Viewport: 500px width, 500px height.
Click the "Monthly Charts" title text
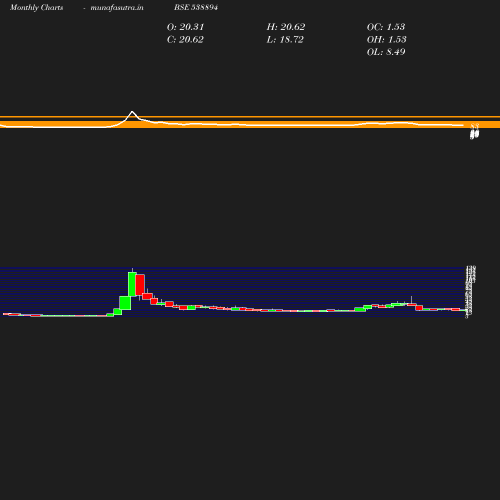pyautogui.click(x=37, y=8)
